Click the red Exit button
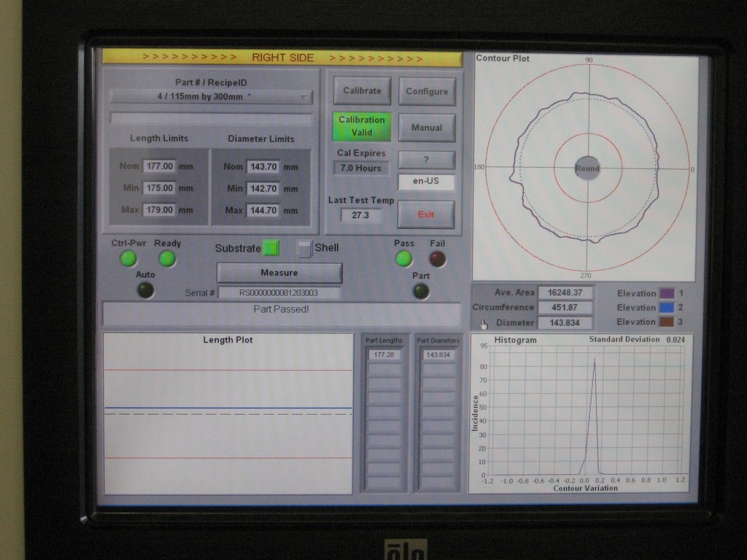The height and width of the screenshot is (560, 747). (x=426, y=214)
